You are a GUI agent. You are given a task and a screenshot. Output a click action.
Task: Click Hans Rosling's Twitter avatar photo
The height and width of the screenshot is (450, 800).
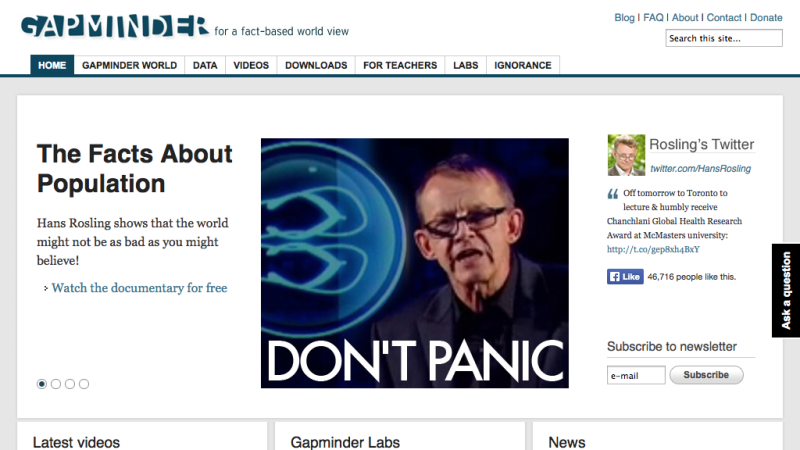(x=626, y=155)
